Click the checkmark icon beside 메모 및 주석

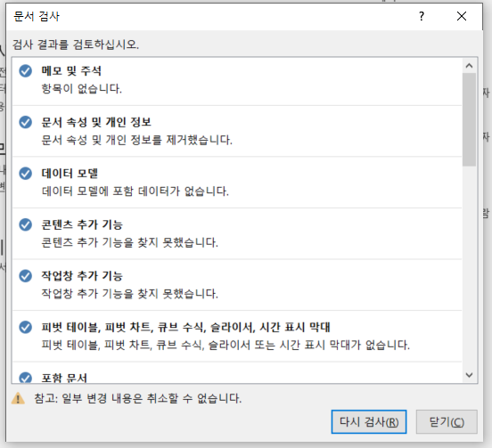coord(26,71)
